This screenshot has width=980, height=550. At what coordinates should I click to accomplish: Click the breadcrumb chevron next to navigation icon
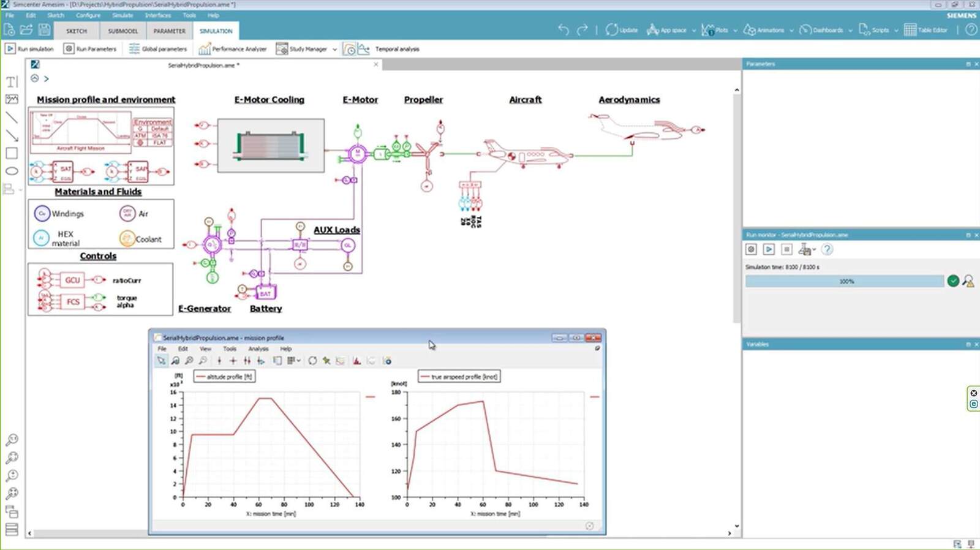click(47, 78)
